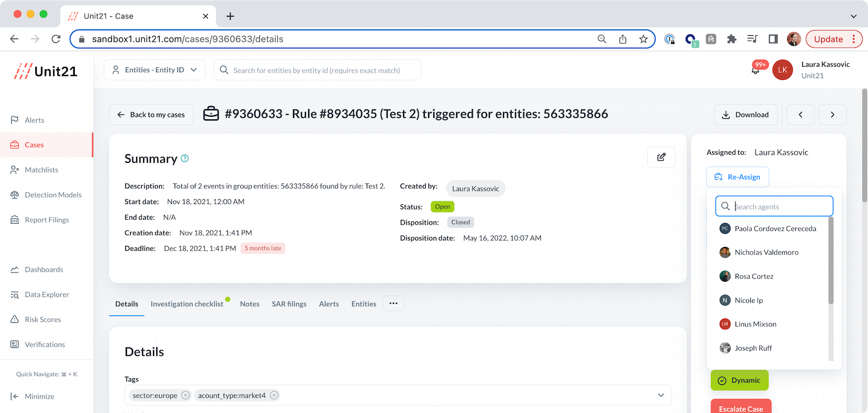Focus the Search agents field
The height and width of the screenshot is (413, 868).
click(x=774, y=206)
